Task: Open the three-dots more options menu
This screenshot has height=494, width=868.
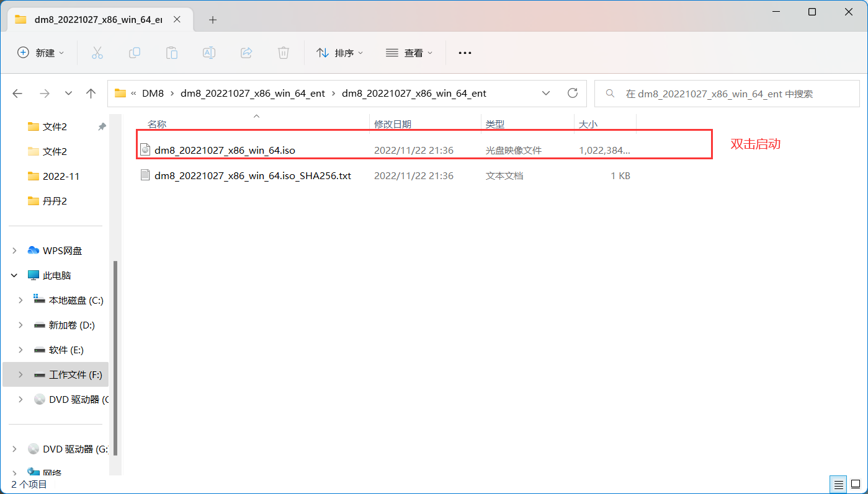Action: click(x=465, y=53)
